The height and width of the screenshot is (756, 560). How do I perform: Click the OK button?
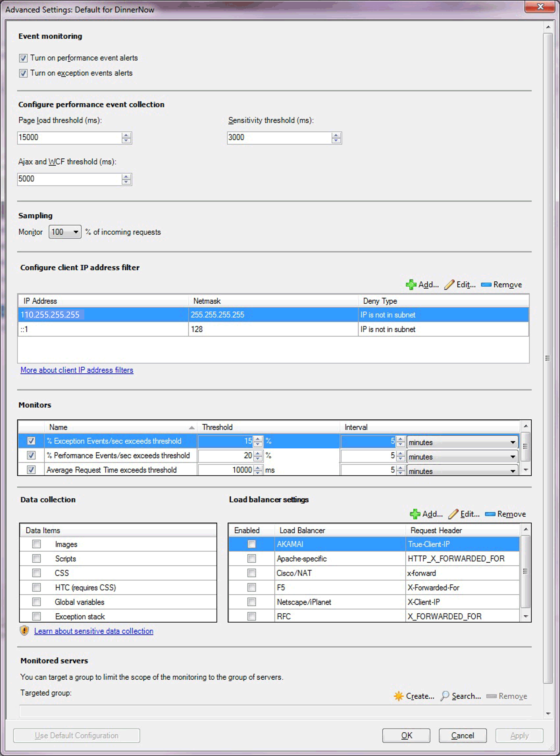click(x=406, y=735)
